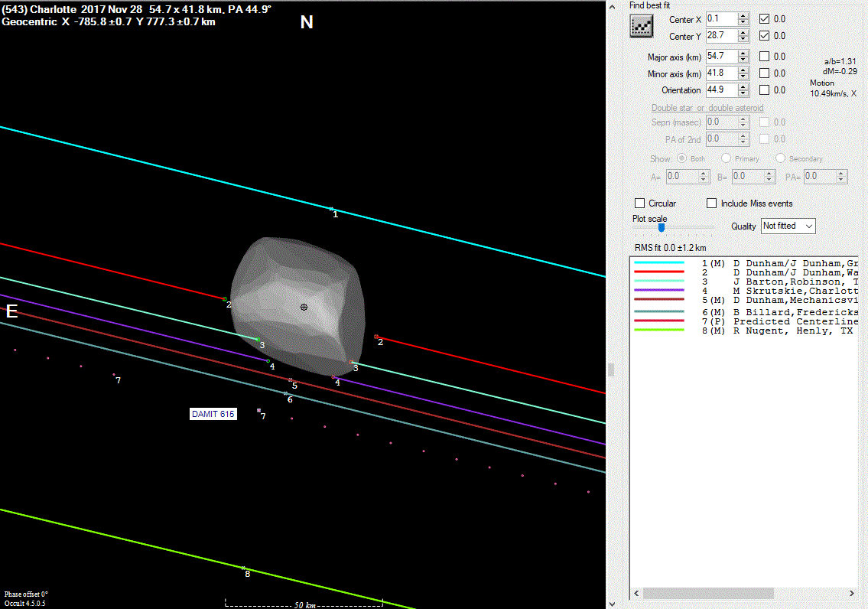Select observer row 1 D Dunham/J Dunham
Screen dimensions: 868x609
point(746,263)
